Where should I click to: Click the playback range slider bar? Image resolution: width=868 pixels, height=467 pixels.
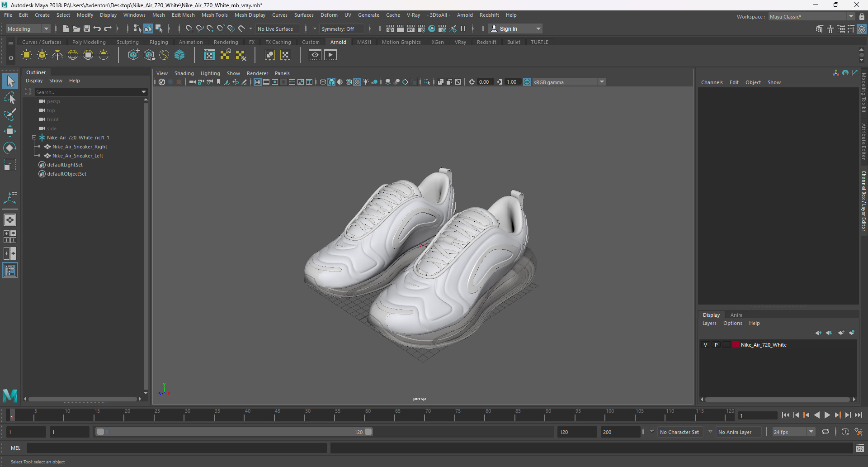pos(234,432)
